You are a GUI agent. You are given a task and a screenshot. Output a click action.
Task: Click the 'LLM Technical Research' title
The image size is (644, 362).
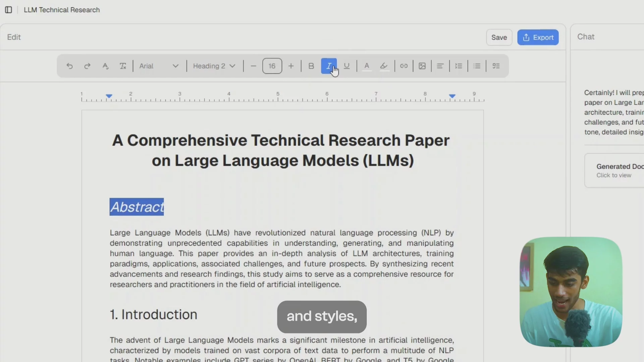(62, 10)
